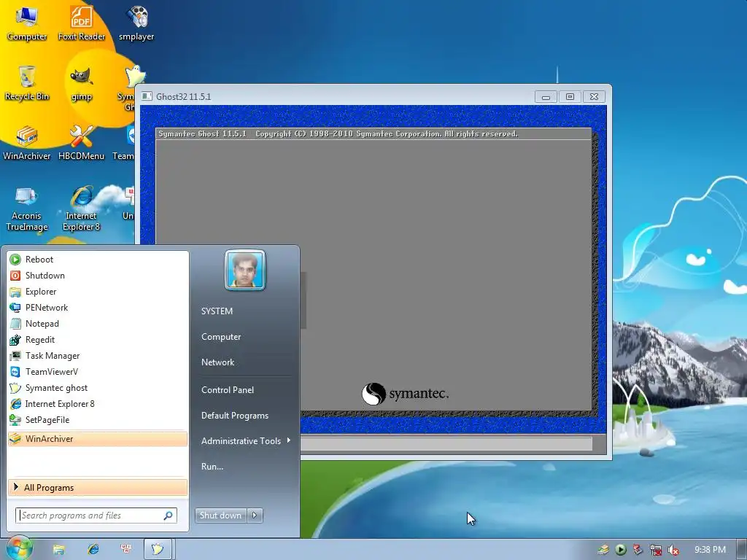Open the SYSTEM user folder link

[217, 311]
